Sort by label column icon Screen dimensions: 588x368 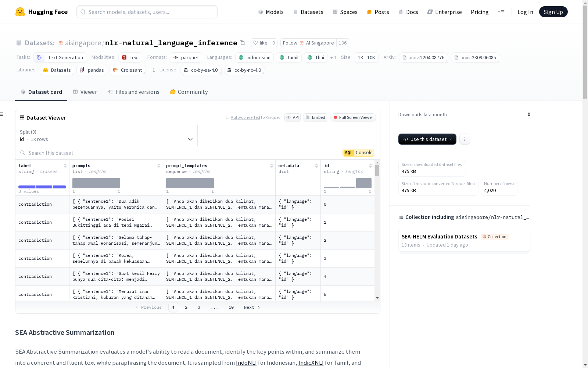[65, 166]
